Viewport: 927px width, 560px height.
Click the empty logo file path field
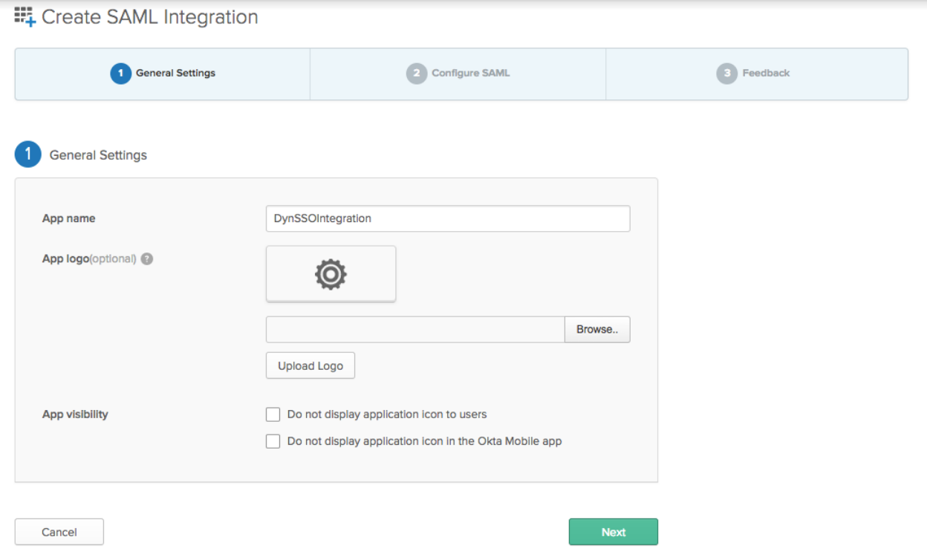[415, 329]
